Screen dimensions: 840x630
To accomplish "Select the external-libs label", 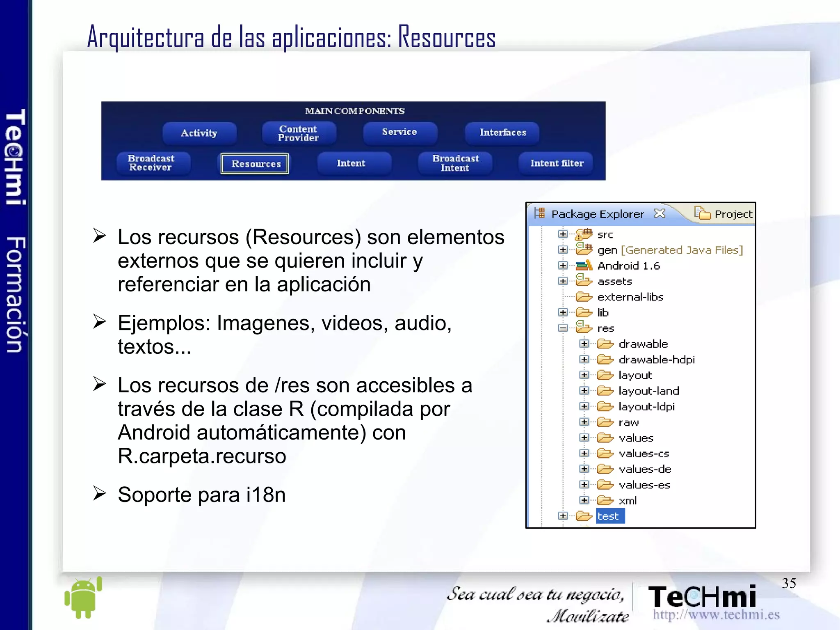I will pyautogui.click(x=630, y=297).
